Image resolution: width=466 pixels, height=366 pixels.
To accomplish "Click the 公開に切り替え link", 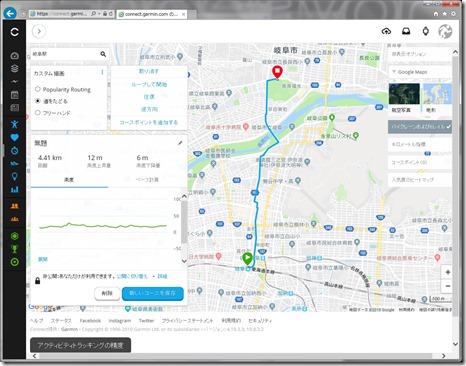I will coord(132,276).
